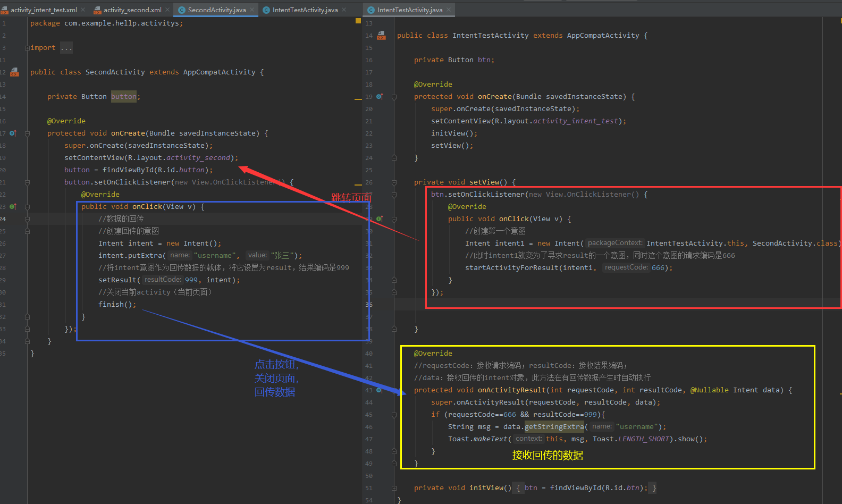Select SecondActivity.java tab
842x504 pixels.
(217, 10)
